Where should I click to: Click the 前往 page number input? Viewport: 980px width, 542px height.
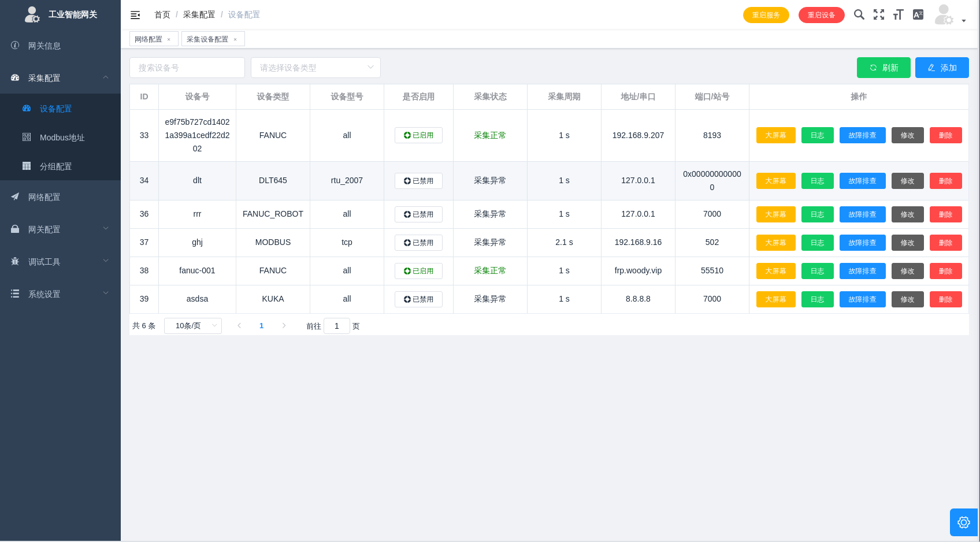337,326
